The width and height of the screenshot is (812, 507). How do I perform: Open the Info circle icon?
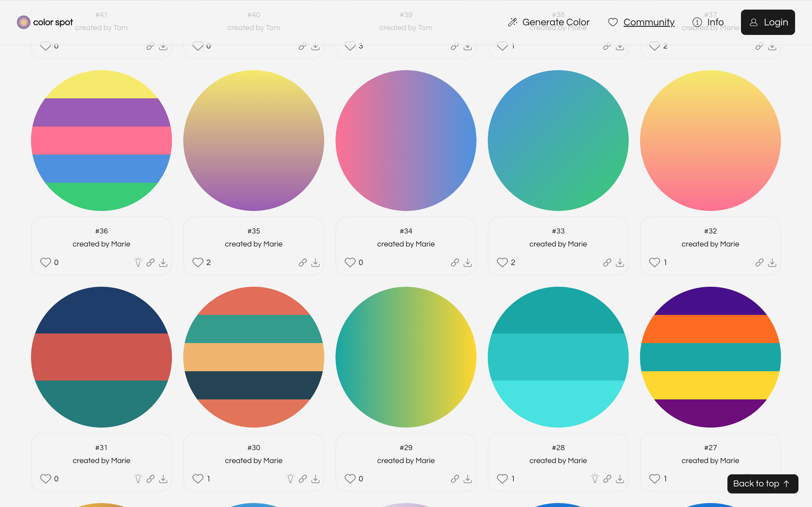(x=697, y=22)
